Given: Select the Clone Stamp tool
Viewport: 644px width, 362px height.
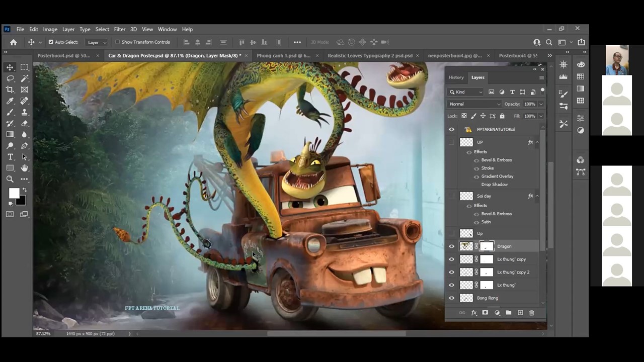Looking at the screenshot, I should (x=24, y=112).
